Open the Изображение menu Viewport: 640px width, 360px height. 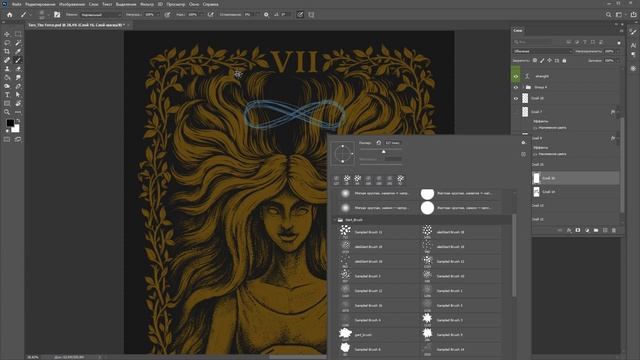click(x=72, y=4)
